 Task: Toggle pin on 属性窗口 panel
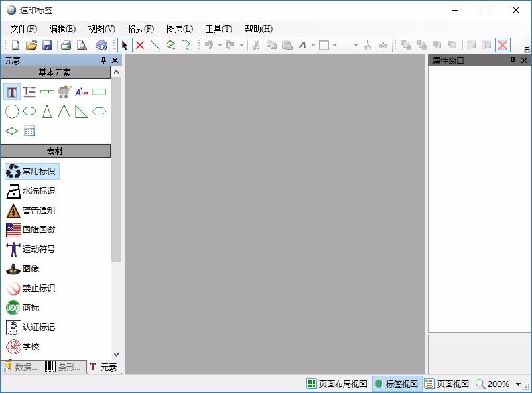(513, 60)
